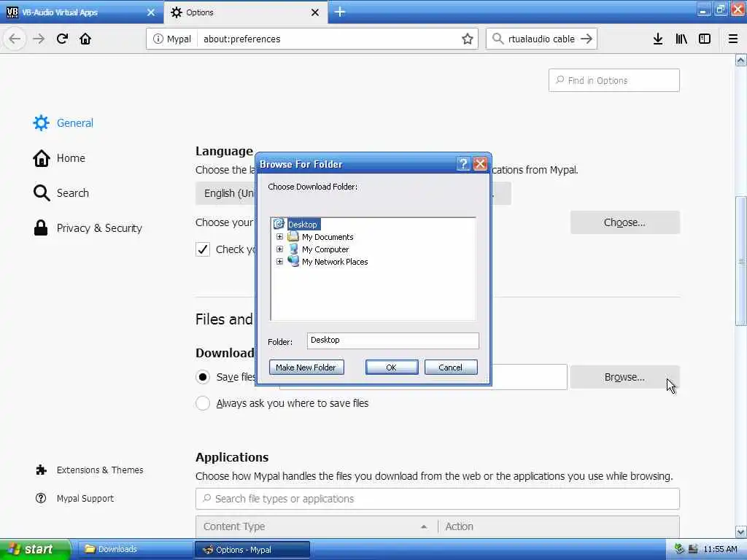Open the downloads arrow in toolbar
Viewport: 747px width, 560px height.
tap(658, 39)
